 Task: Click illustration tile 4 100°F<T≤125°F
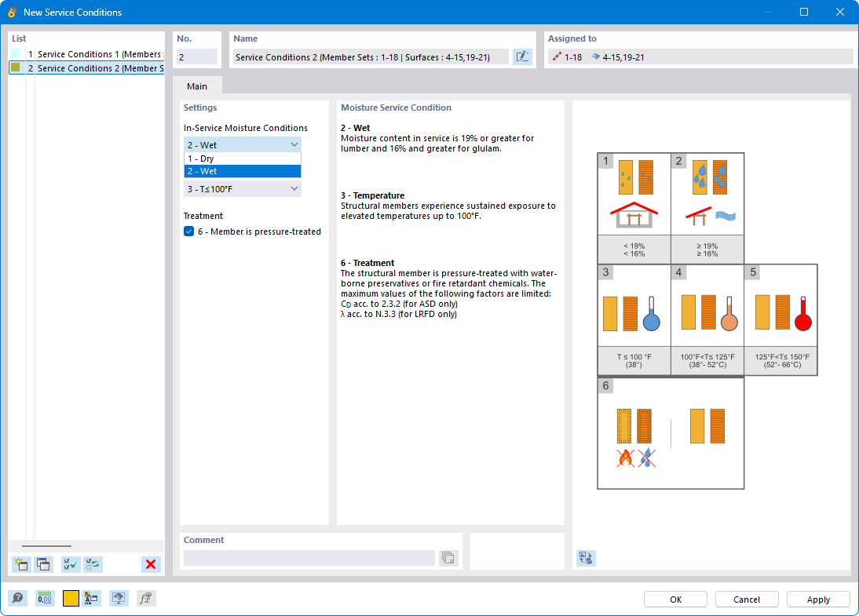click(x=707, y=320)
